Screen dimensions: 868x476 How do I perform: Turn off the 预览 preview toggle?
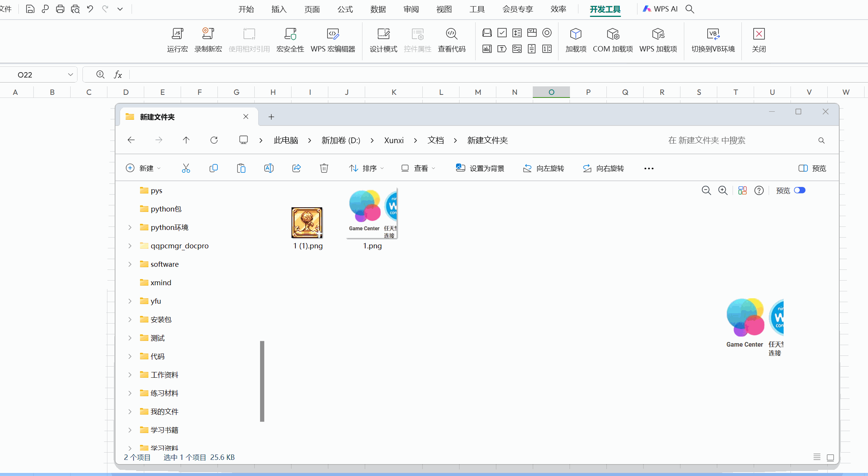800,190
